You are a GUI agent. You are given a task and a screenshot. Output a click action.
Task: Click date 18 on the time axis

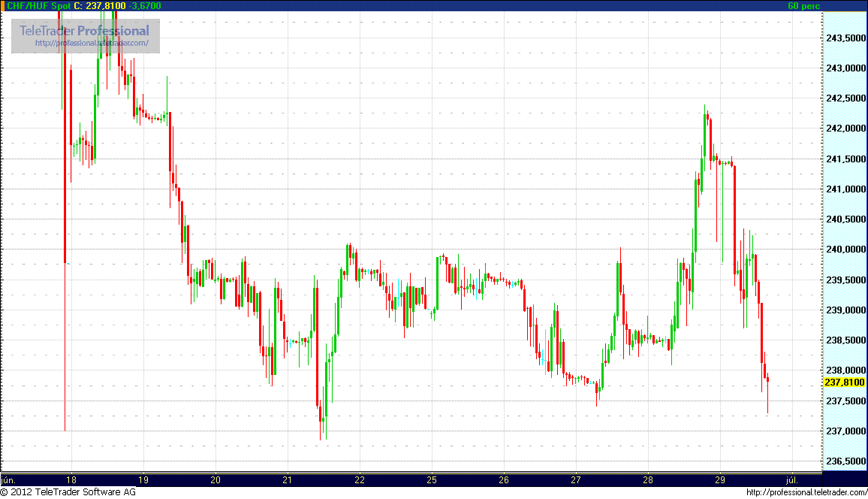pos(71,480)
